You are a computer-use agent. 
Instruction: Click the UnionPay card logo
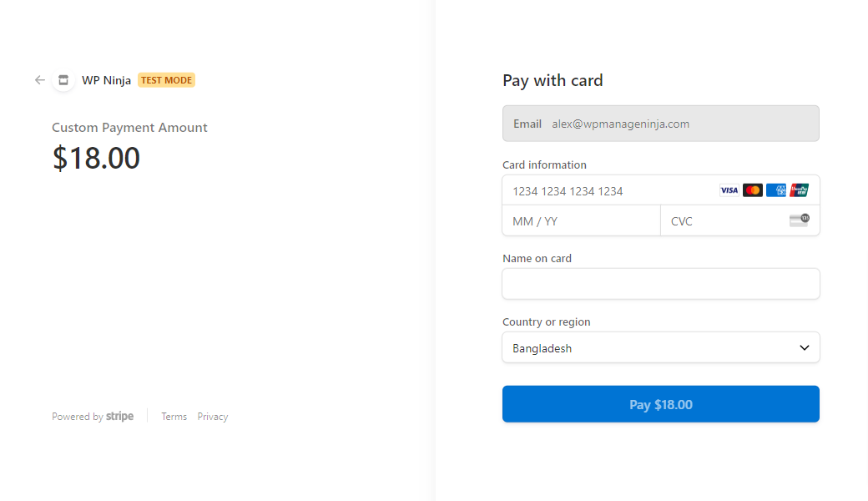(x=800, y=190)
